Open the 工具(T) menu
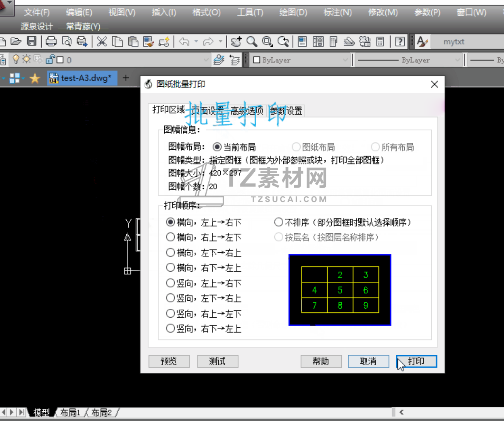 (250, 12)
